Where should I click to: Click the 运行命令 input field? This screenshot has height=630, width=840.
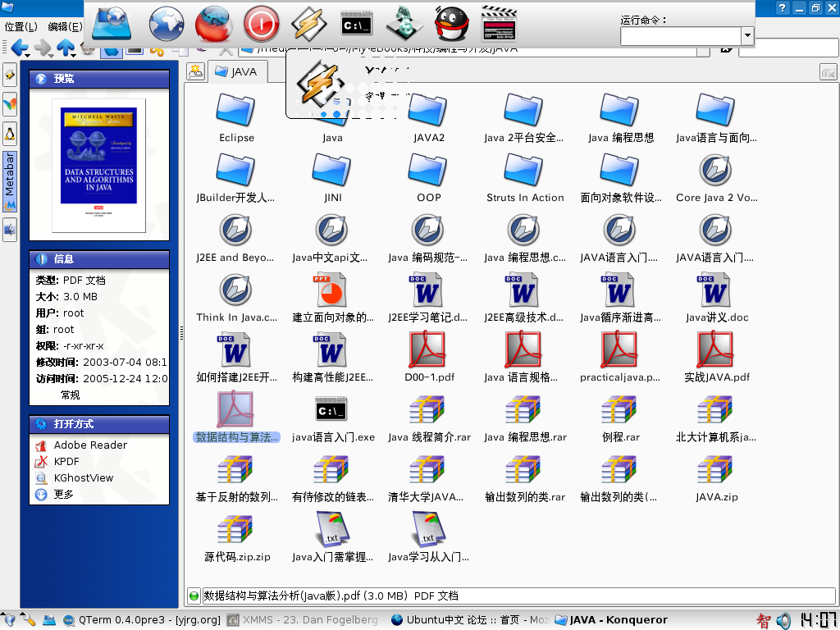click(681, 36)
